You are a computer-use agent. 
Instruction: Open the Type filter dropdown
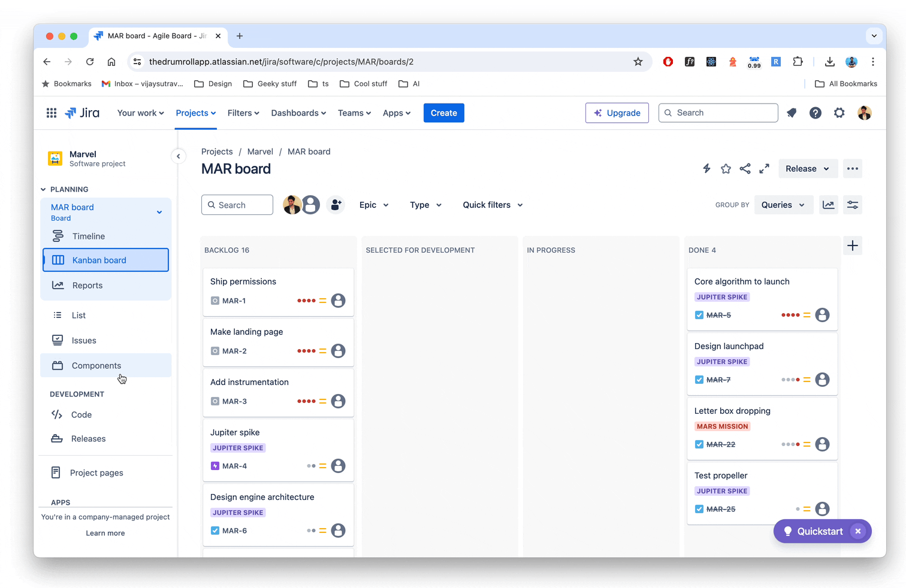(x=425, y=205)
